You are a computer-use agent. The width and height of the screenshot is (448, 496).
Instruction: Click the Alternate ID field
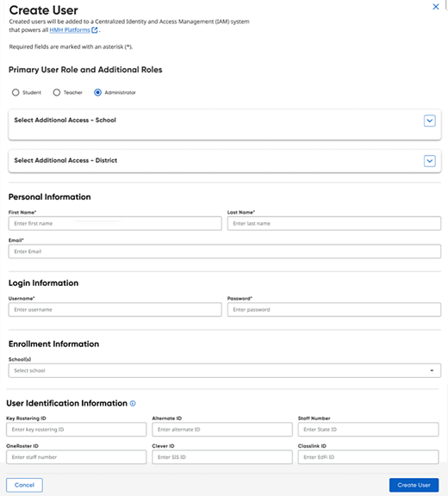click(222, 430)
